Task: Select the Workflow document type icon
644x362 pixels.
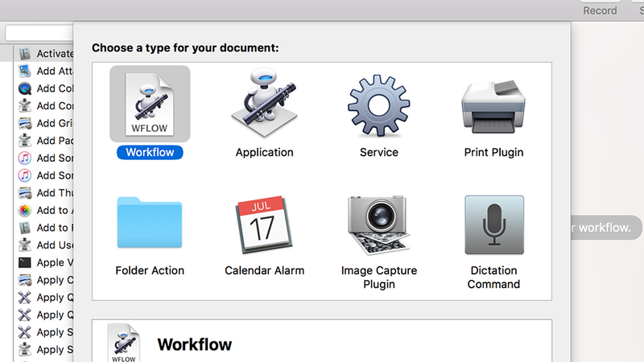Action: pyautogui.click(x=150, y=105)
